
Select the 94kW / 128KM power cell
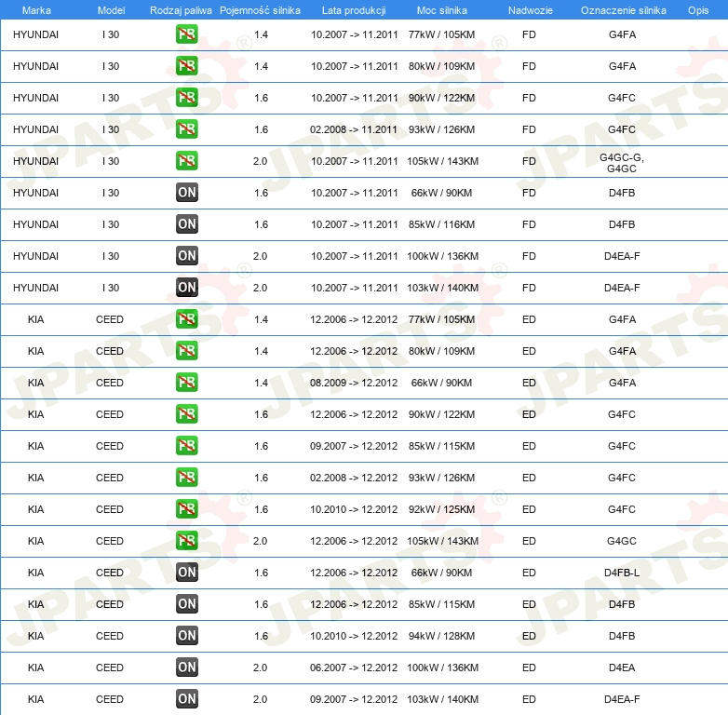441,636
